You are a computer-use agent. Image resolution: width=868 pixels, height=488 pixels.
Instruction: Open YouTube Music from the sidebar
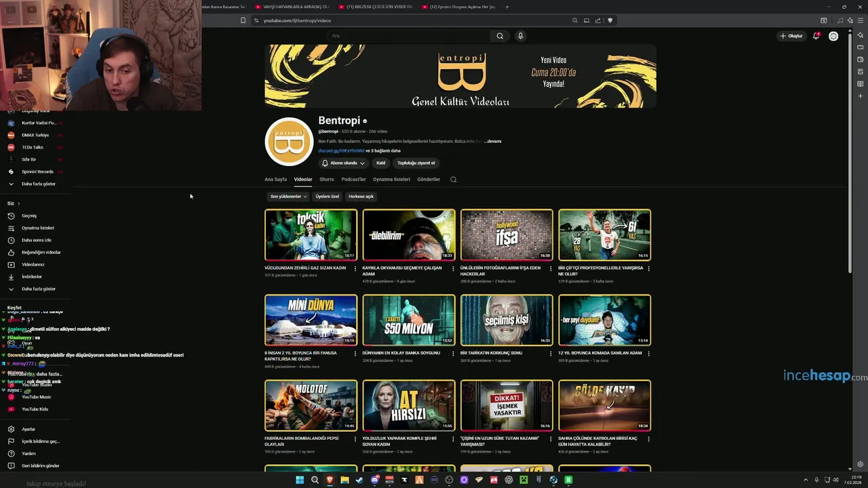[36, 396]
